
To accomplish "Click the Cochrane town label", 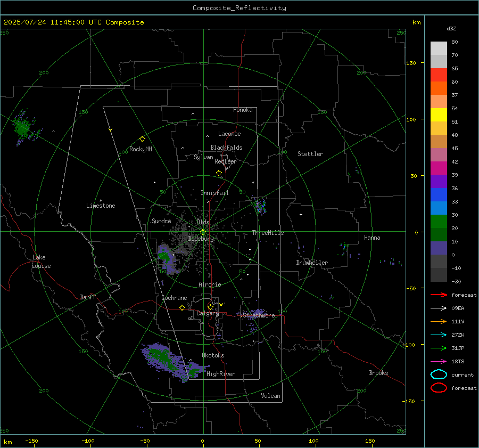I will coord(174,298).
